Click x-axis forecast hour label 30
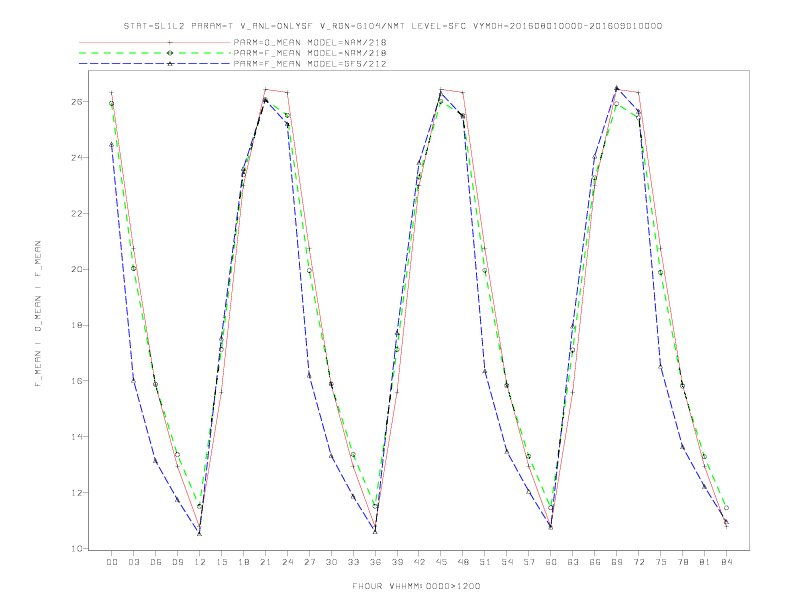Viewport: 792px width, 612px height. coord(331,562)
